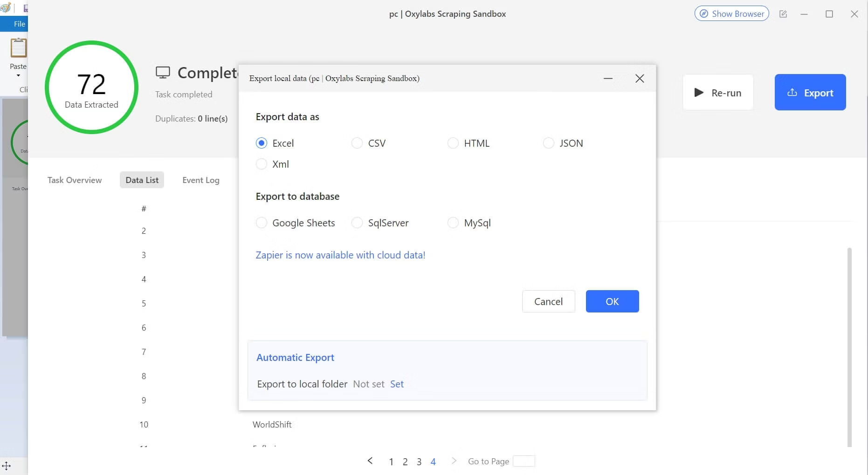Click the Re-run play button

pos(718,93)
